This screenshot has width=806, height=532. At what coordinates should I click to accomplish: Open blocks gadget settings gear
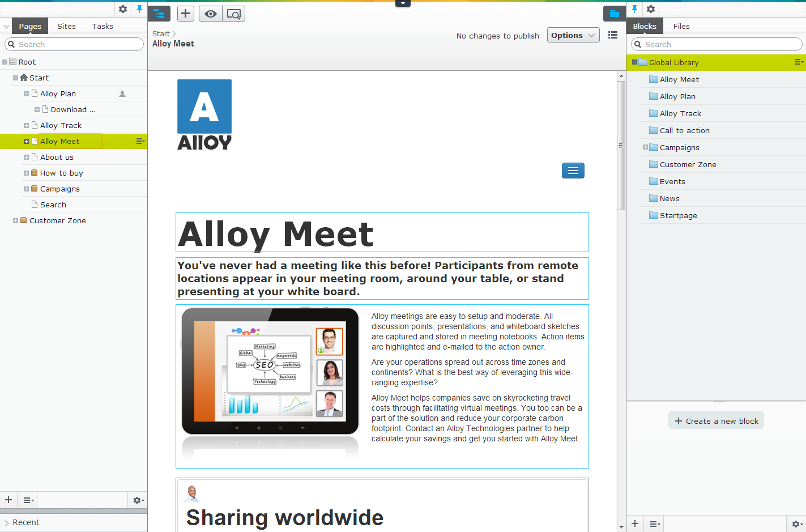[797, 525]
